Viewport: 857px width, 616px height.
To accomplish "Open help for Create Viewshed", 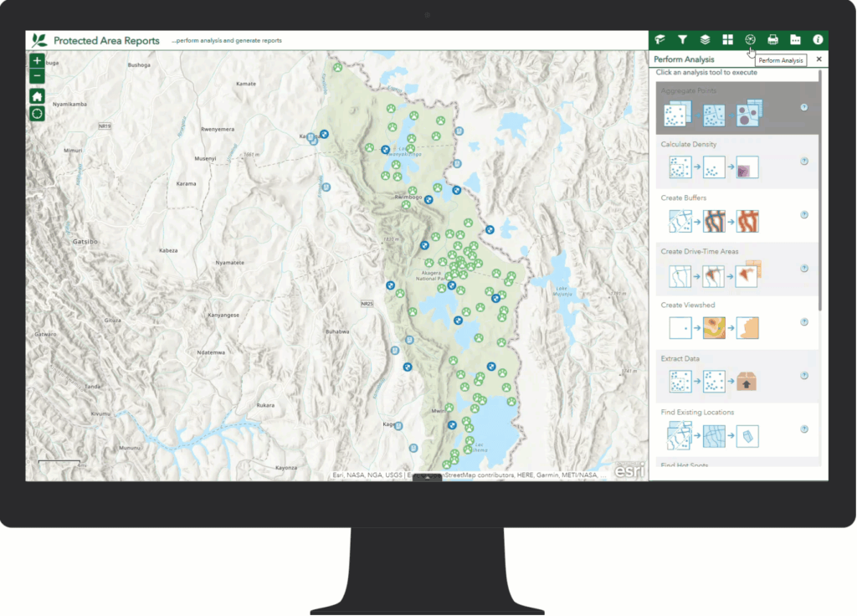I will [804, 321].
